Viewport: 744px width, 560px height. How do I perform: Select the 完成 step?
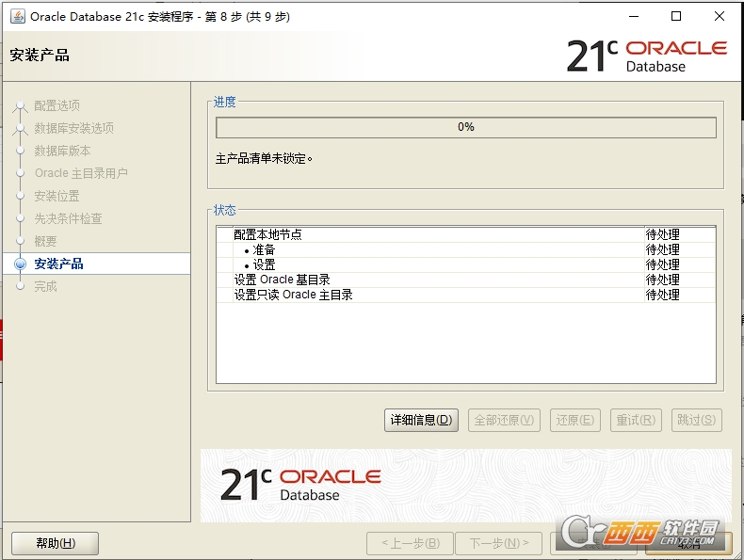click(45, 286)
